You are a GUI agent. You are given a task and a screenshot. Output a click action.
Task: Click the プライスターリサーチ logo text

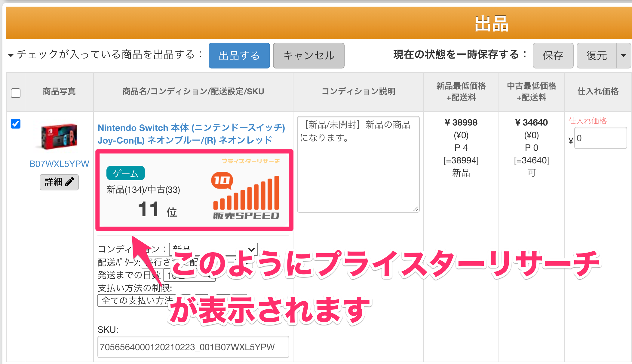tap(250, 161)
